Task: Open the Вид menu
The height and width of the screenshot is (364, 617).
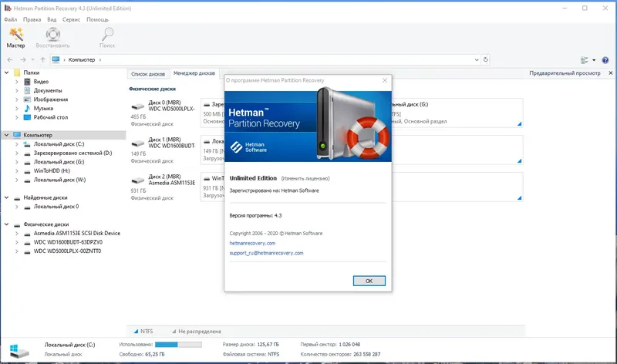Action: pos(52,19)
